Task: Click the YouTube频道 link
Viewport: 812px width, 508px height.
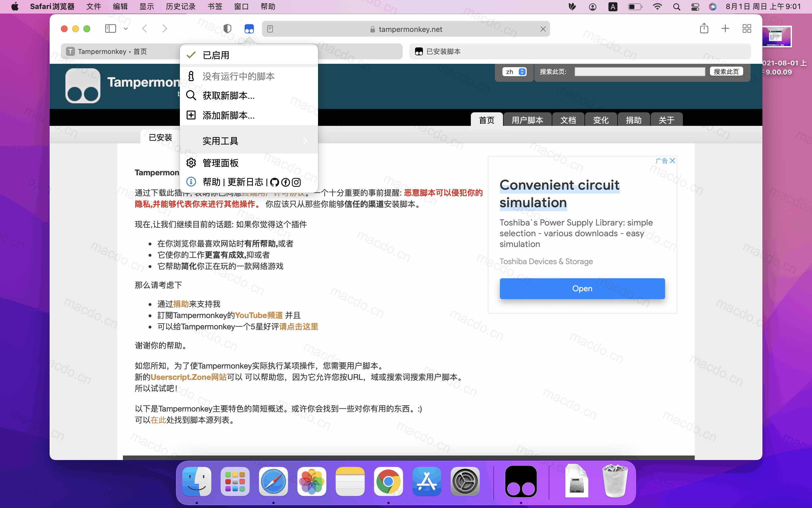Action: coord(259,315)
